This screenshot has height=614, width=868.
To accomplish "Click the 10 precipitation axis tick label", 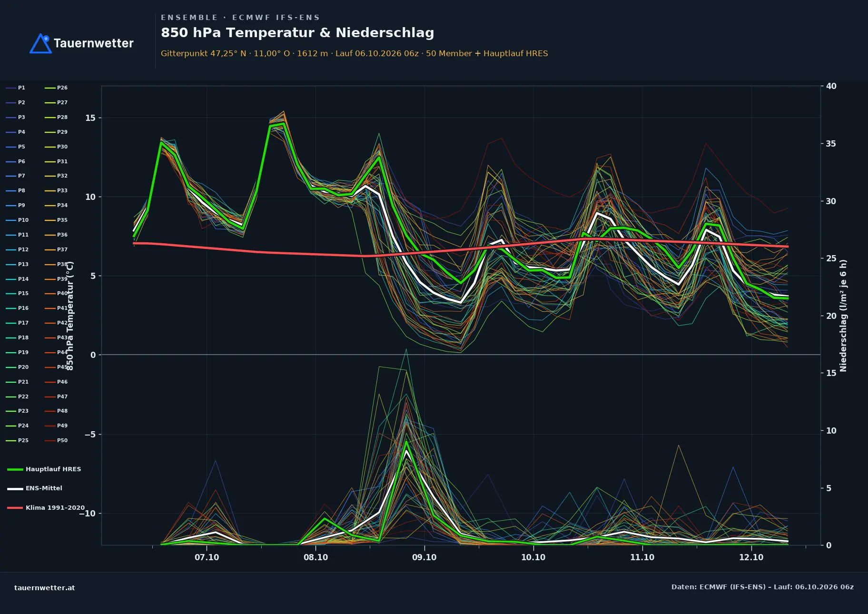I will click(x=831, y=431).
